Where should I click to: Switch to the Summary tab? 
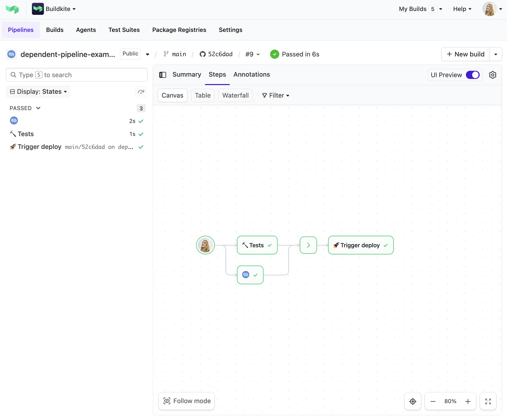point(187,74)
